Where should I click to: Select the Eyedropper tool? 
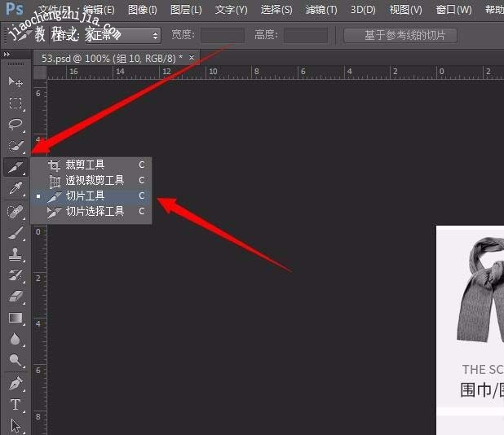(x=15, y=188)
